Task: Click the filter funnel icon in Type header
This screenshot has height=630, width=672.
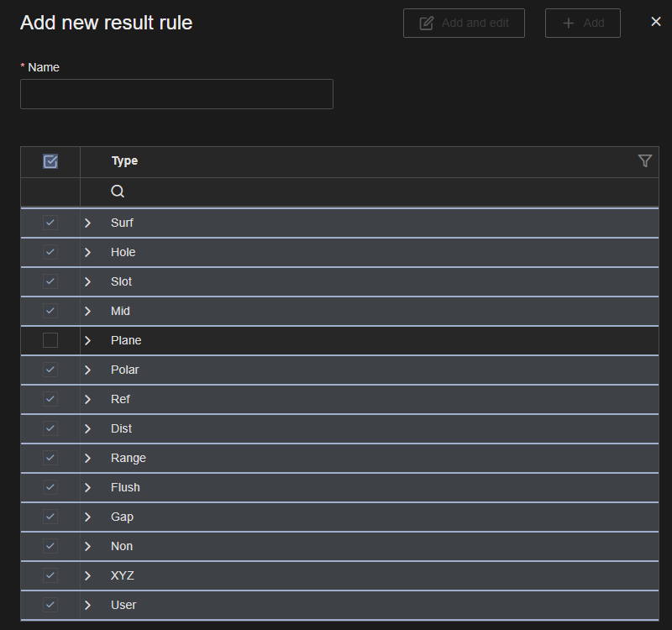Action: [x=644, y=160]
